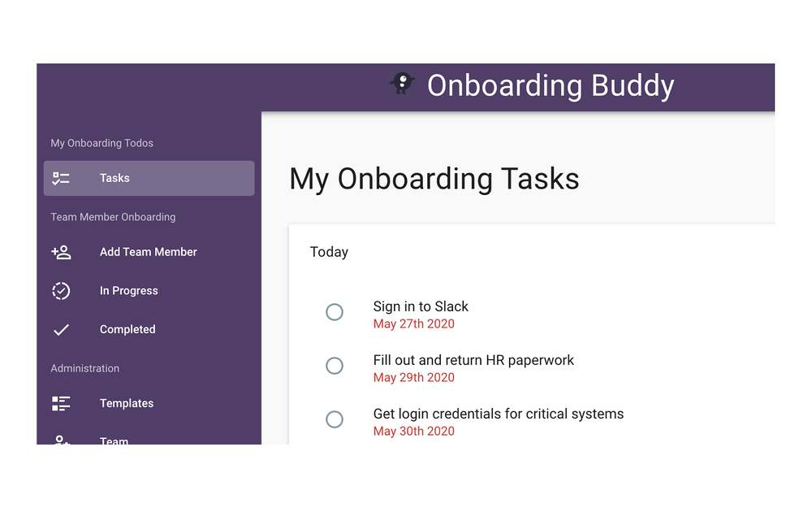Click the Team icon in sidebar
The height and width of the screenshot is (508, 812).
coord(61,440)
